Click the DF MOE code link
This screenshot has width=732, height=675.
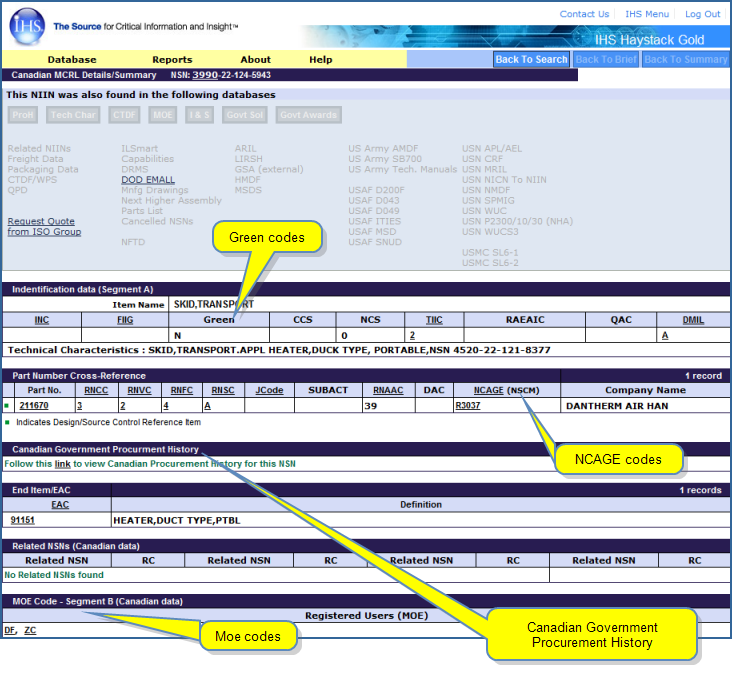[10, 631]
